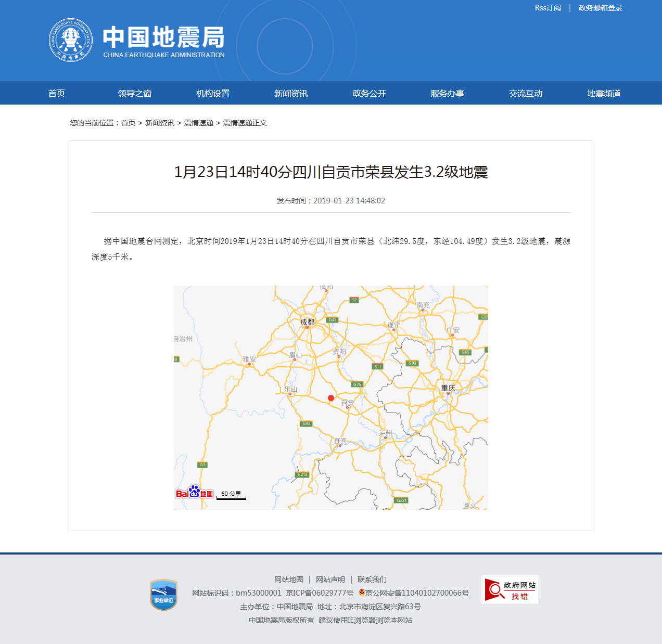Open the 服务办事 menu item

[x=447, y=93]
